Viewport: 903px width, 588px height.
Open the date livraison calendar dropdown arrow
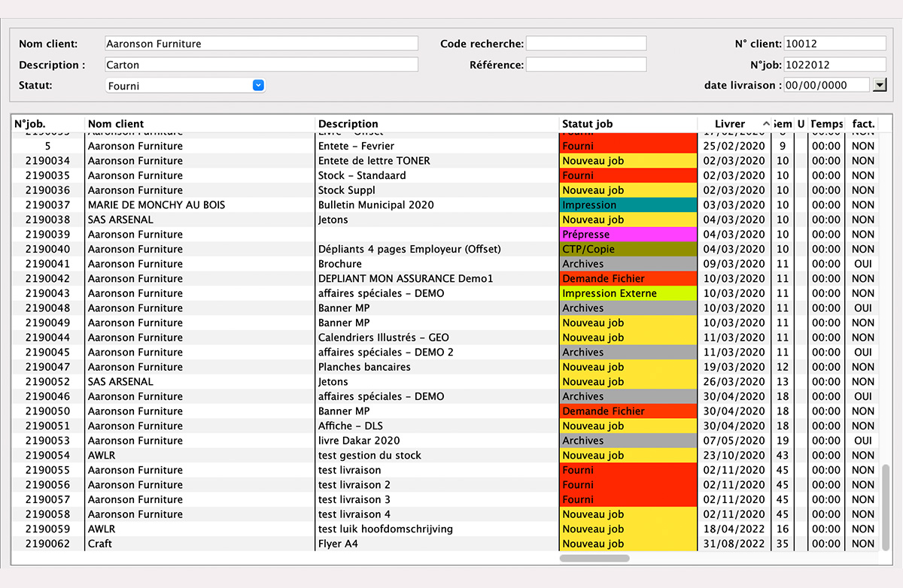pyautogui.click(x=879, y=86)
